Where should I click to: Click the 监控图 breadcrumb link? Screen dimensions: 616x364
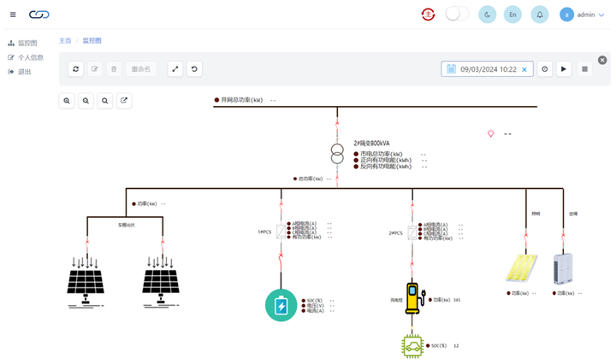[92, 40]
